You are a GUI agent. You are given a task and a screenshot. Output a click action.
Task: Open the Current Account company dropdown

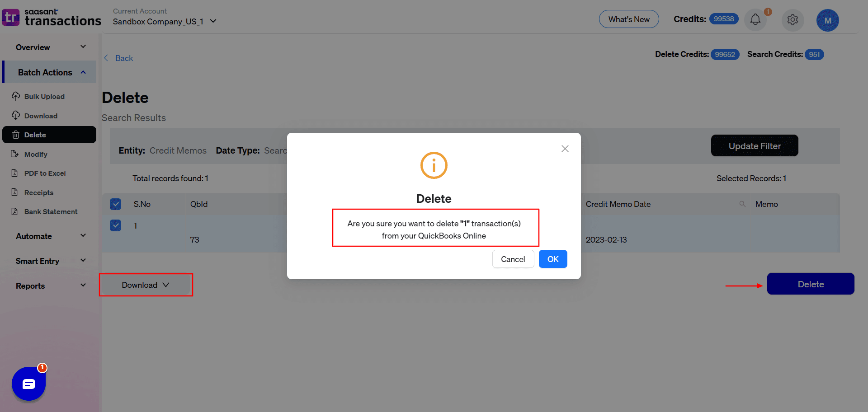(x=165, y=21)
